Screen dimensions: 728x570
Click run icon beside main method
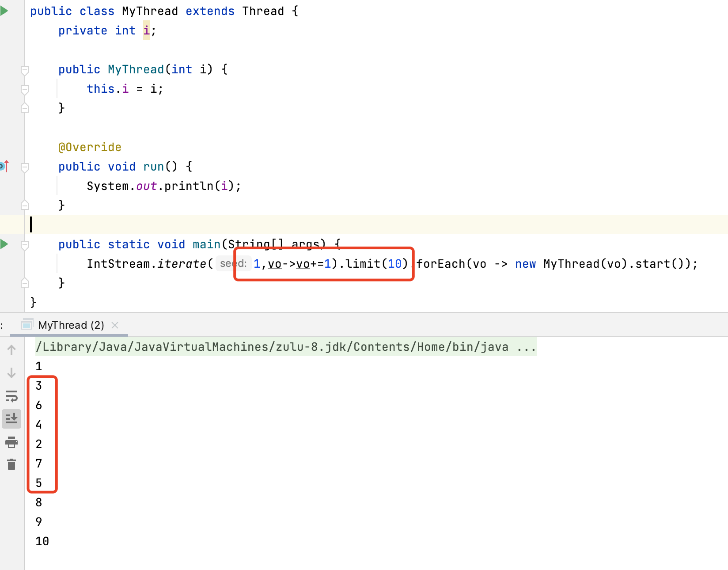pos(4,244)
